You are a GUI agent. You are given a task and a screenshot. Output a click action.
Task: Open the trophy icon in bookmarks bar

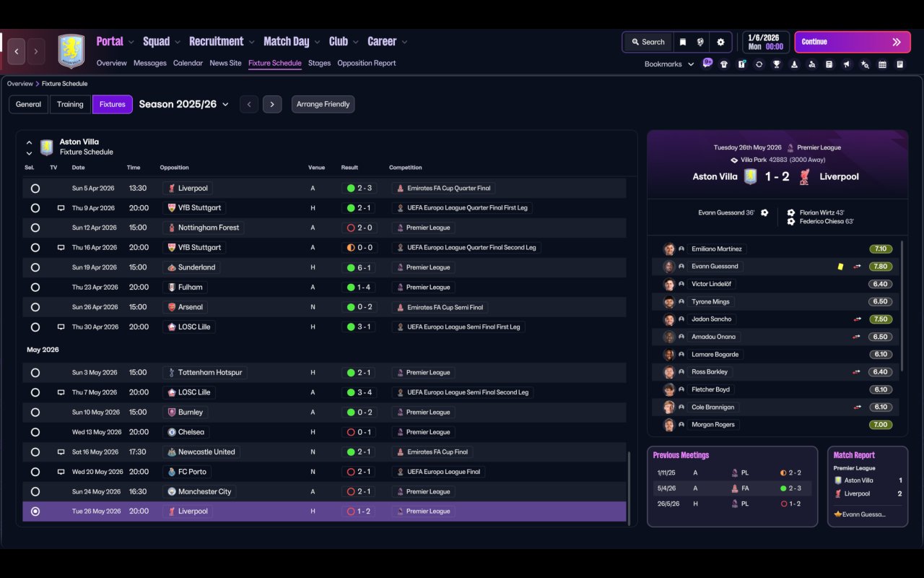777,64
